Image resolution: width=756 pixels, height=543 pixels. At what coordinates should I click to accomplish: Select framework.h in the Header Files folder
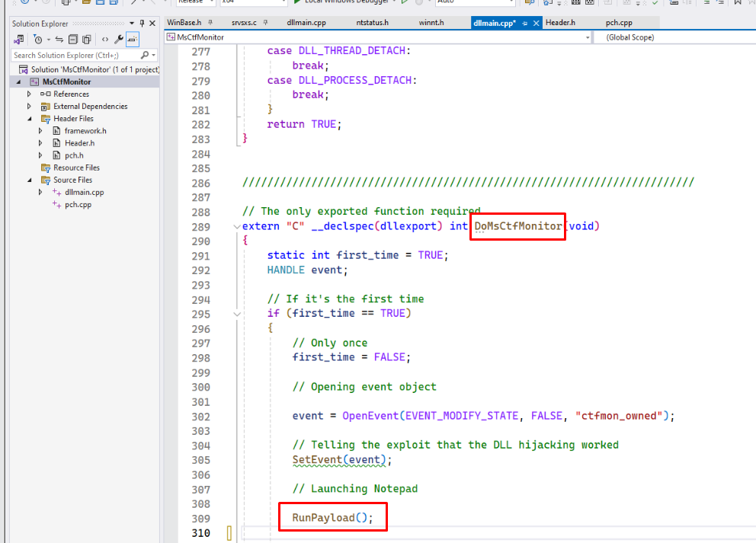click(x=85, y=131)
